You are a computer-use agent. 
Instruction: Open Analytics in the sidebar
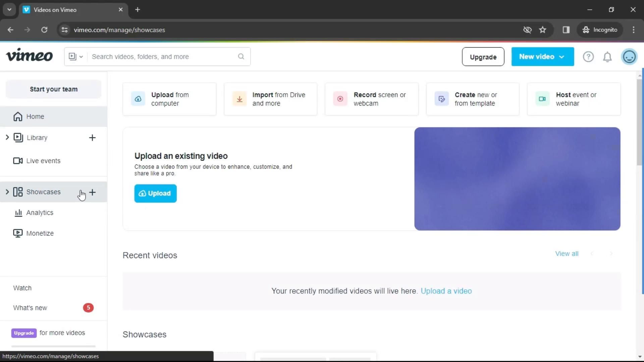(40, 213)
